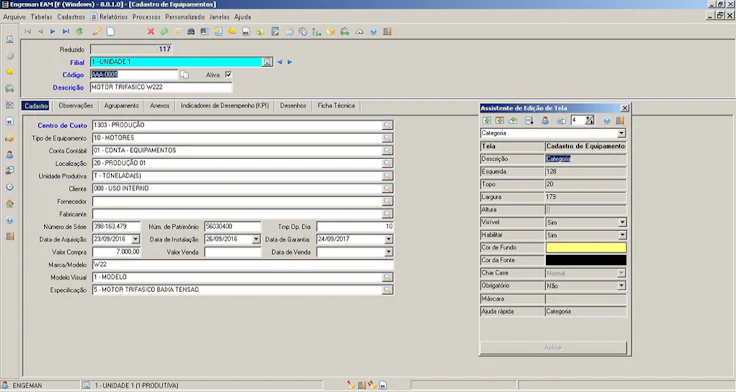
Task: Pick the yellow Cor de Fundo swatch
Action: 586,247
